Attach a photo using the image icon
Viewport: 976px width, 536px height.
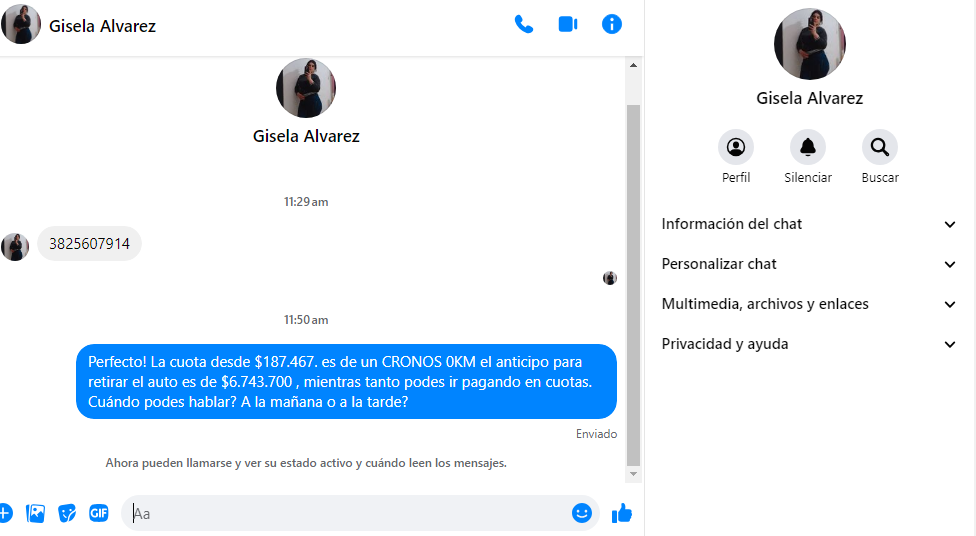tap(35, 514)
